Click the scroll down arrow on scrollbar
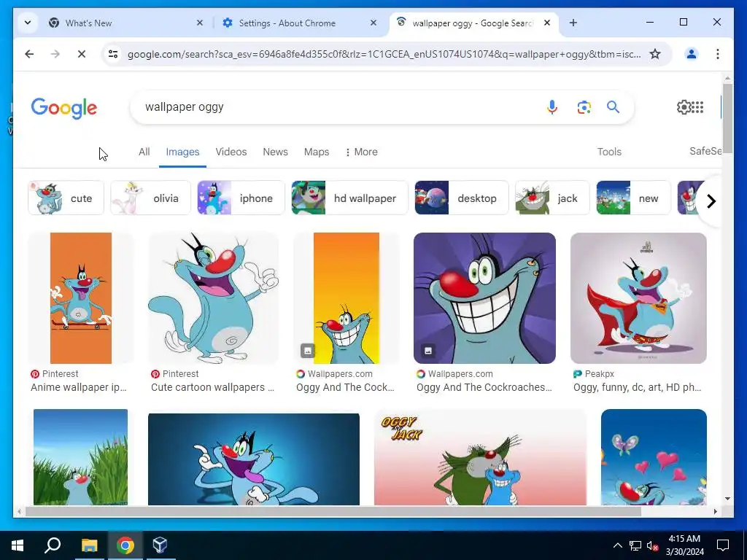747x560 pixels. pyautogui.click(x=727, y=499)
